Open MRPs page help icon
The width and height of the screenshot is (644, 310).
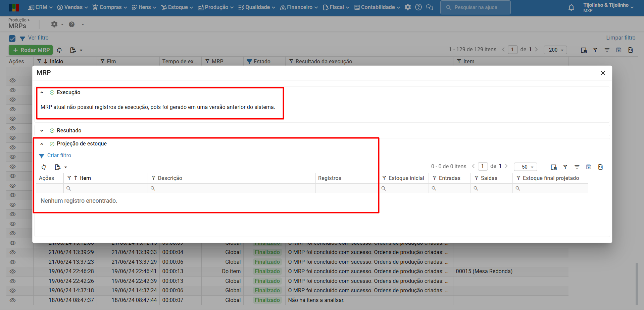pyautogui.click(x=72, y=24)
